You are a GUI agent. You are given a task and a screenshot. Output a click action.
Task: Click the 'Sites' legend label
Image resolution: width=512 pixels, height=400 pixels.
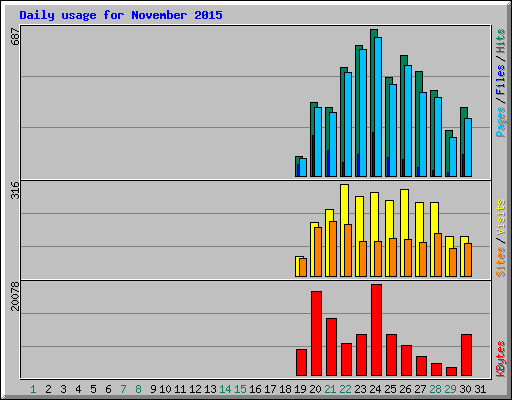[501, 262]
